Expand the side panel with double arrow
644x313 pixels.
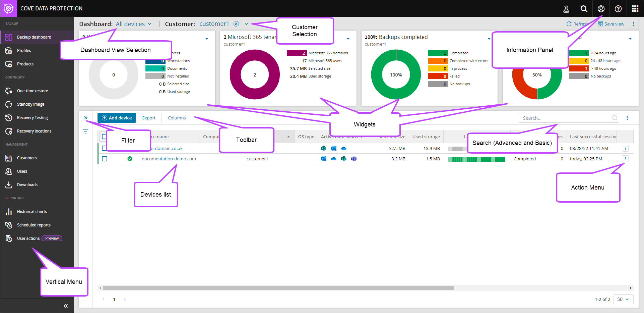click(x=86, y=118)
